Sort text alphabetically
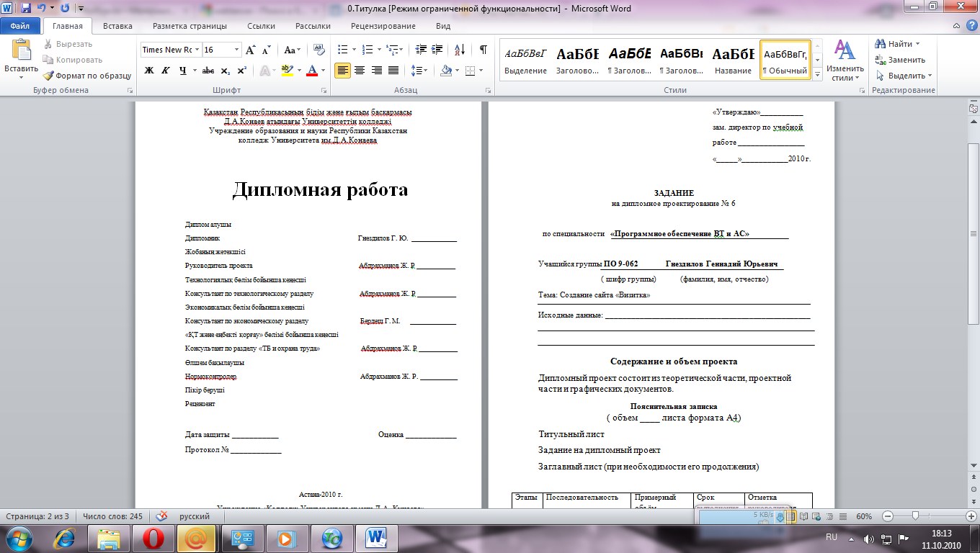 click(460, 50)
